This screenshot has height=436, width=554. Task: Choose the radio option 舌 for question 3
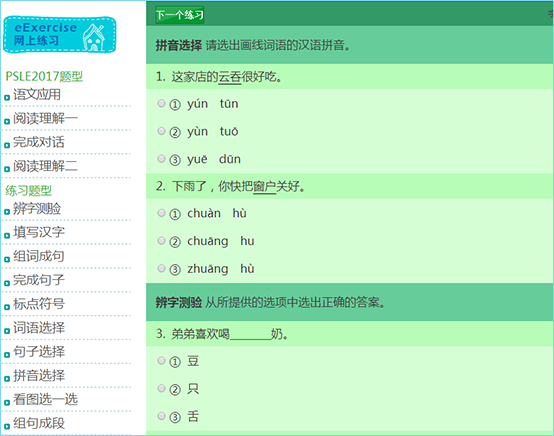click(161, 416)
